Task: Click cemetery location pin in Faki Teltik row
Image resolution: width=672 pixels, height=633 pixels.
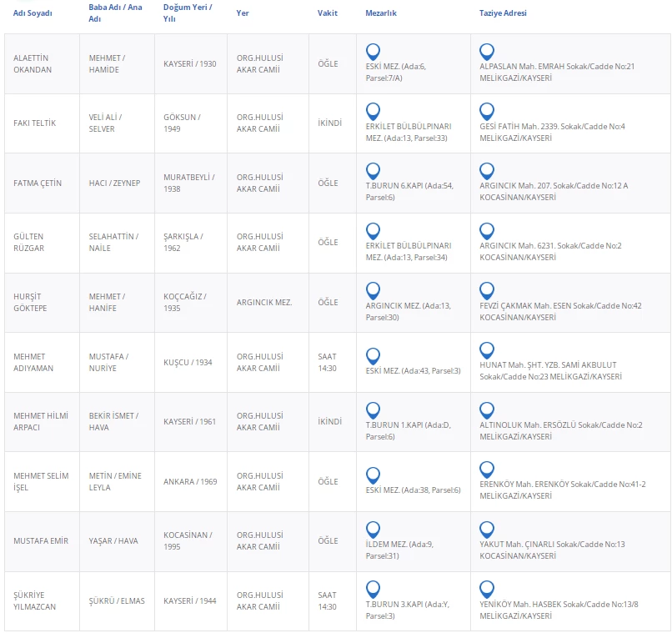Action: [373, 111]
